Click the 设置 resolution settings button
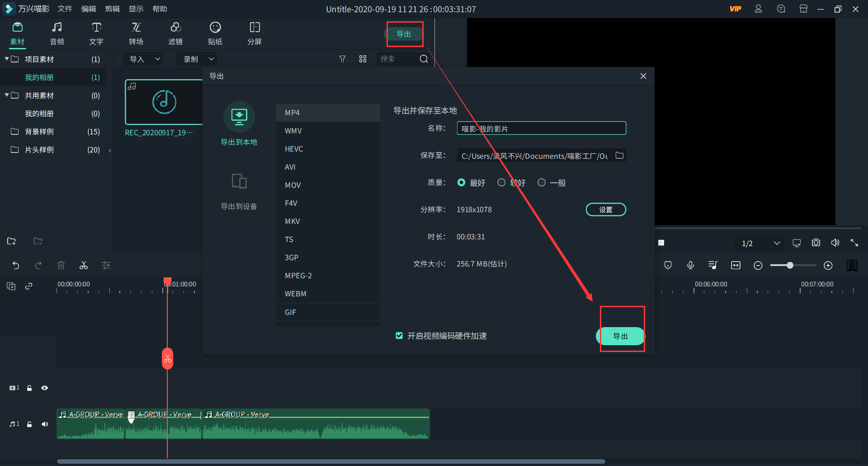 tap(606, 209)
